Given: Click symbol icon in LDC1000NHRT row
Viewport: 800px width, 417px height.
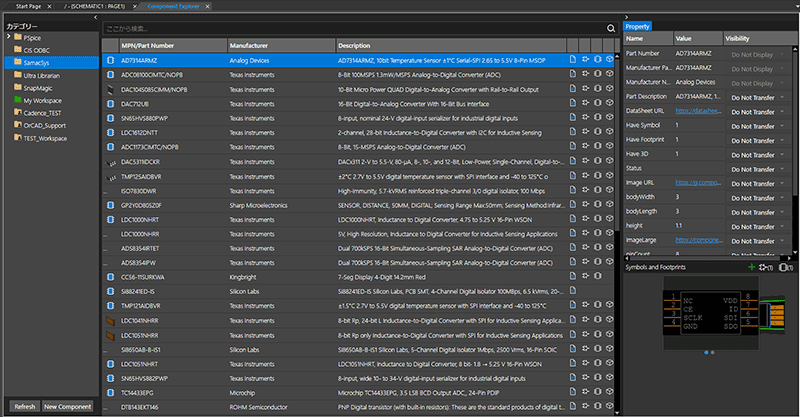Looking at the screenshot, I should [585, 218].
